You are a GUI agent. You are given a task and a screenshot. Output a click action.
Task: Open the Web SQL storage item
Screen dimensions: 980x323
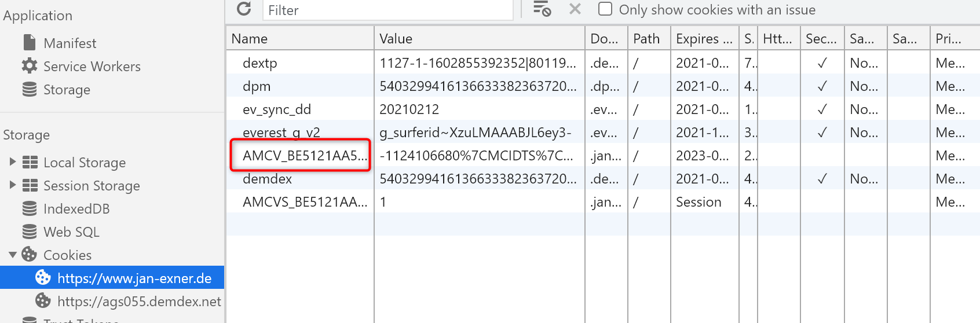coord(71,232)
